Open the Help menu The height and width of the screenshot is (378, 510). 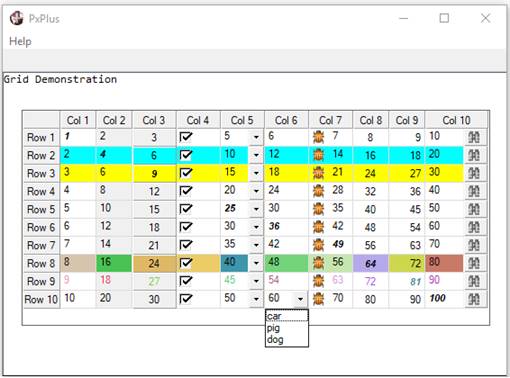(x=20, y=41)
